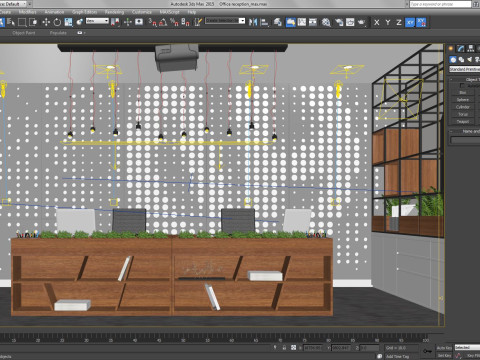Select the Lights category icon
480x360 pixels.
pyautogui.click(x=470, y=60)
